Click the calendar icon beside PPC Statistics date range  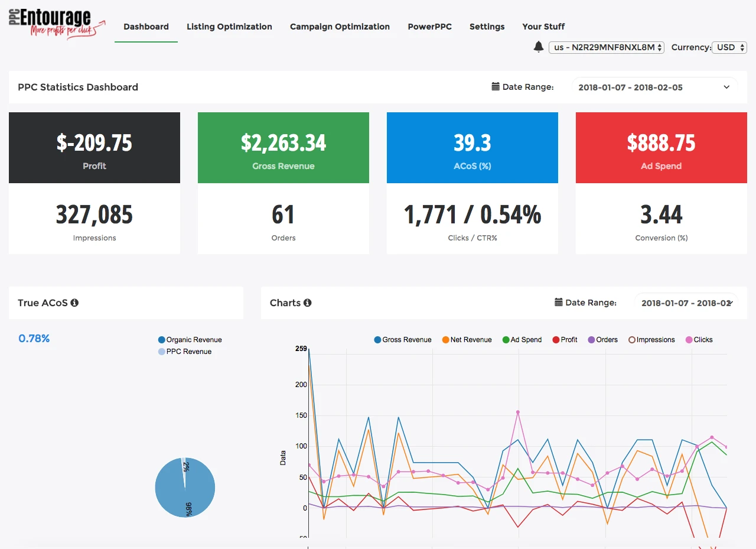pos(496,87)
